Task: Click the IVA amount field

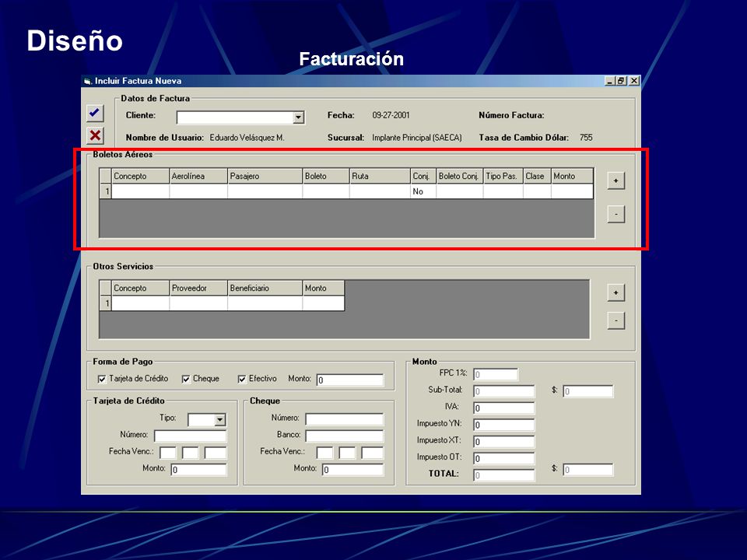Action: pos(504,408)
